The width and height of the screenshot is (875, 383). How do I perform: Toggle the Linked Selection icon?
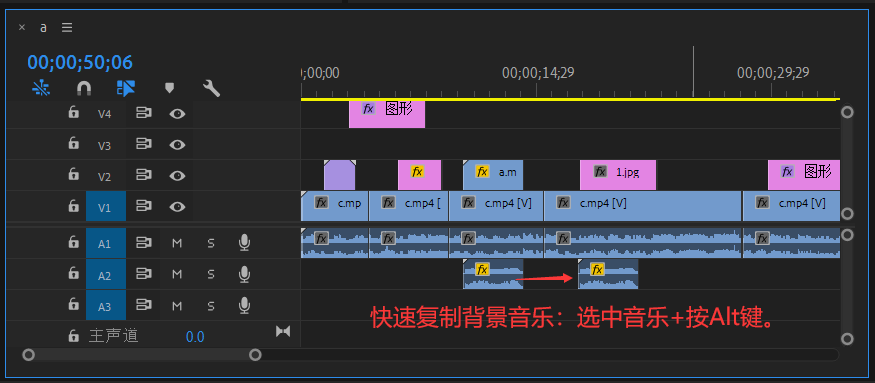point(126,88)
